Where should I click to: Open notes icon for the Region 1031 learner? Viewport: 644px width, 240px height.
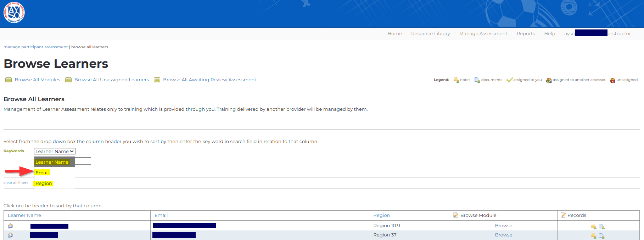pos(593,227)
